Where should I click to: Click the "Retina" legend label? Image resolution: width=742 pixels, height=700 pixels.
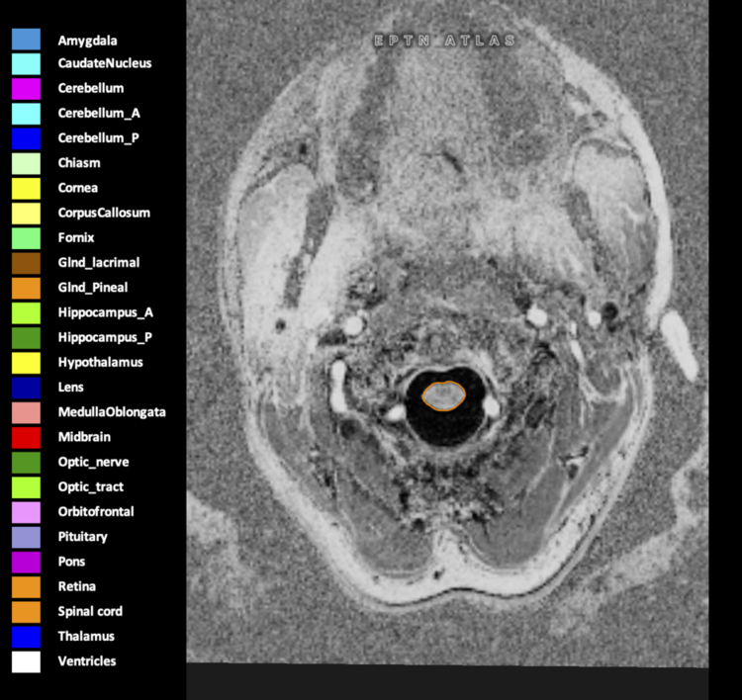point(76,587)
